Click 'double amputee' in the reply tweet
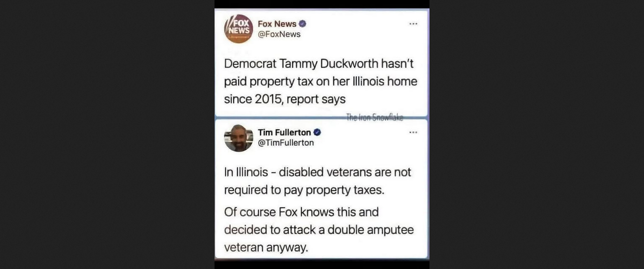Screen dimensions: 644x269 point(371,230)
